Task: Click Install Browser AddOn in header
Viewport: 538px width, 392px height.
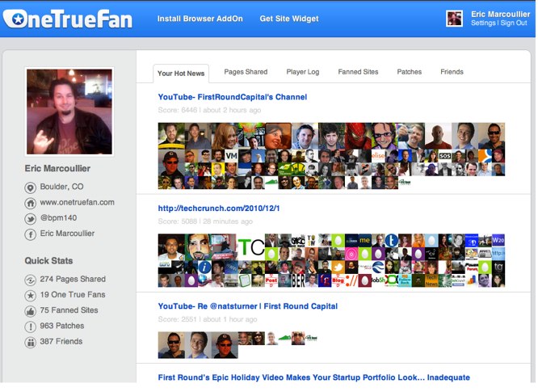Action: pos(200,19)
